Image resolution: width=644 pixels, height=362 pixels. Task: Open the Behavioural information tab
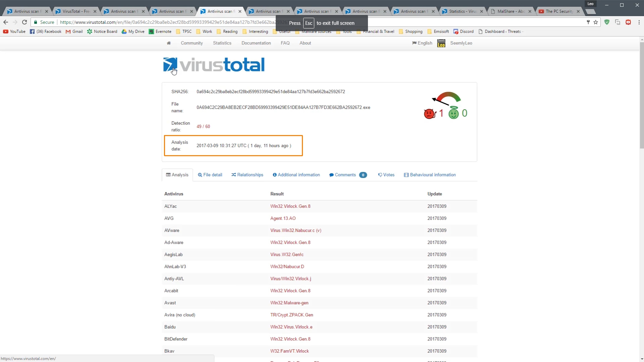(430, 175)
